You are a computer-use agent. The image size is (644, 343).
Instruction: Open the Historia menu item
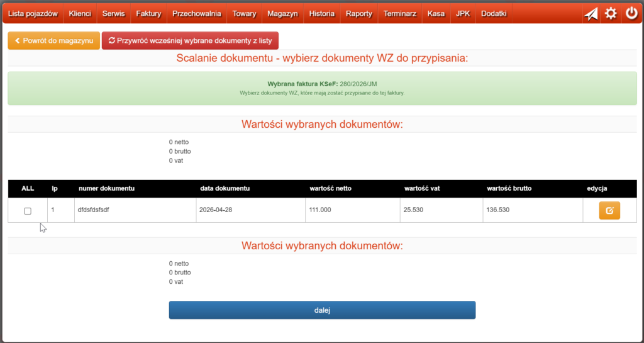(x=322, y=14)
